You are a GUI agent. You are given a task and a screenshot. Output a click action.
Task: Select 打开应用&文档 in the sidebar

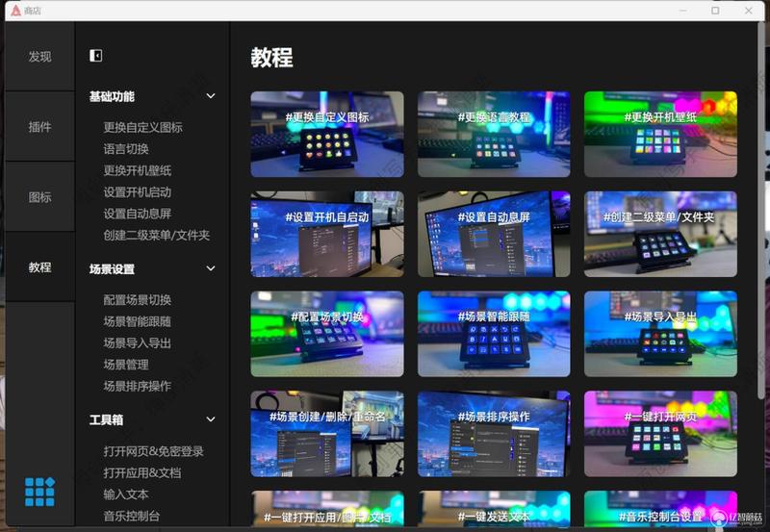click(x=142, y=473)
